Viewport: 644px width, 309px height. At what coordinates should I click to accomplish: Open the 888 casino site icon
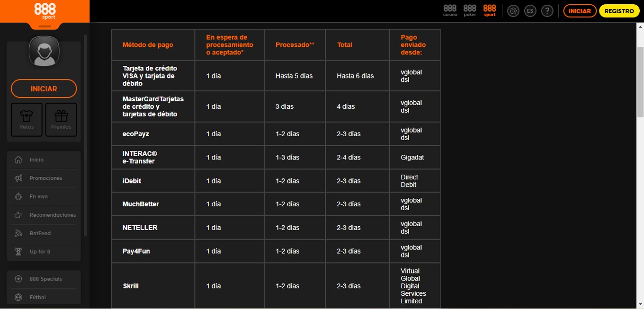click(450, 10)
